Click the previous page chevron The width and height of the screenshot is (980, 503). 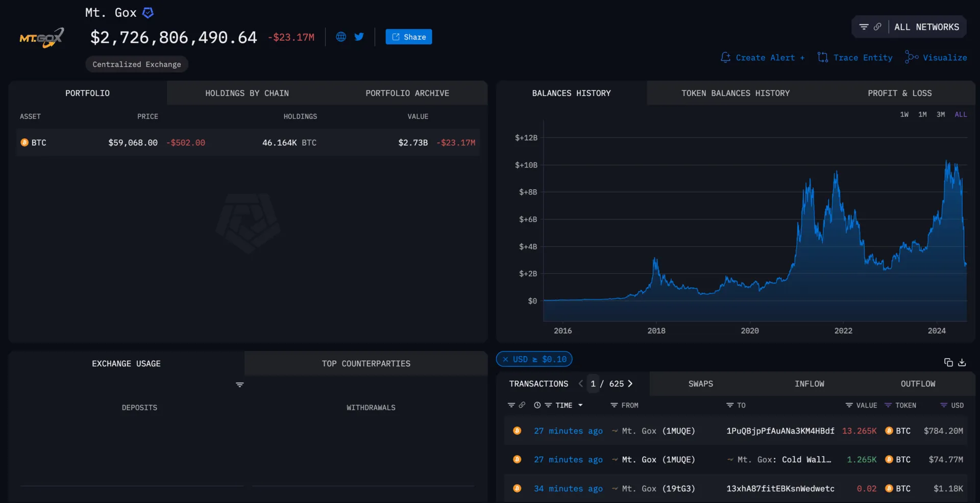[581, 384]
